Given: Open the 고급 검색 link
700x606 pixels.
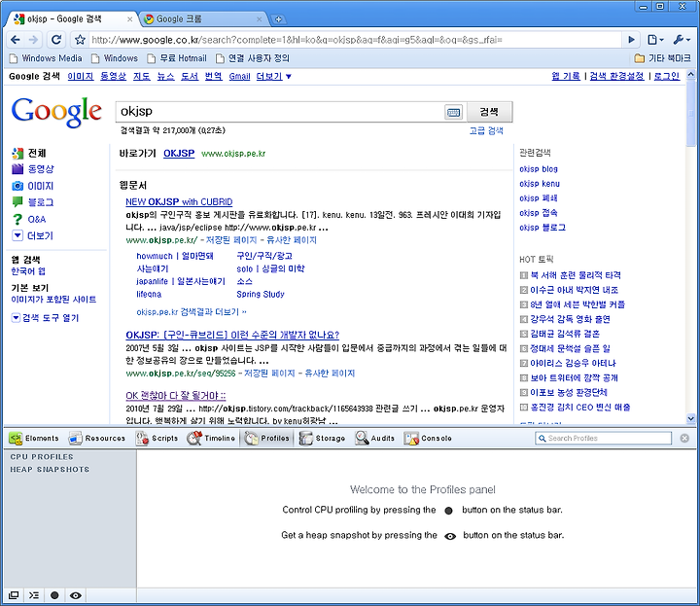Looking at the screenshot, I should pyautogui.click(x=486, y=130).
